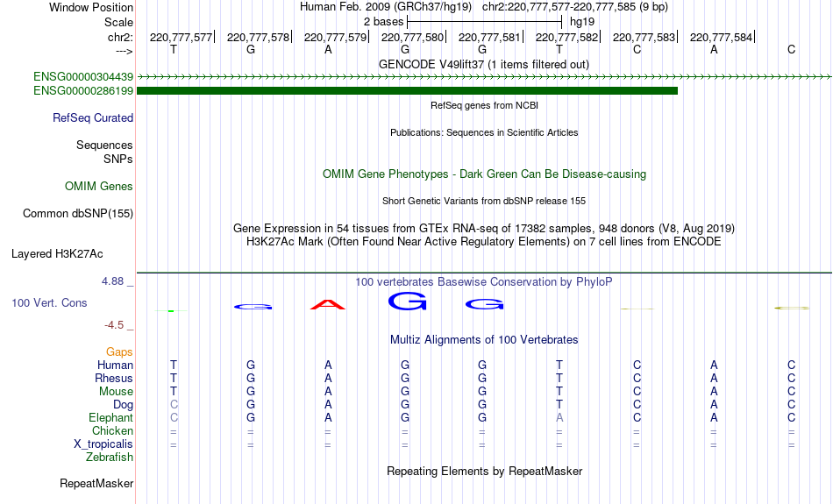Viewport: 833px width, 504px height.
Task: Click Repeating Elements by RepeatMasker title
Action: [484, 471]
